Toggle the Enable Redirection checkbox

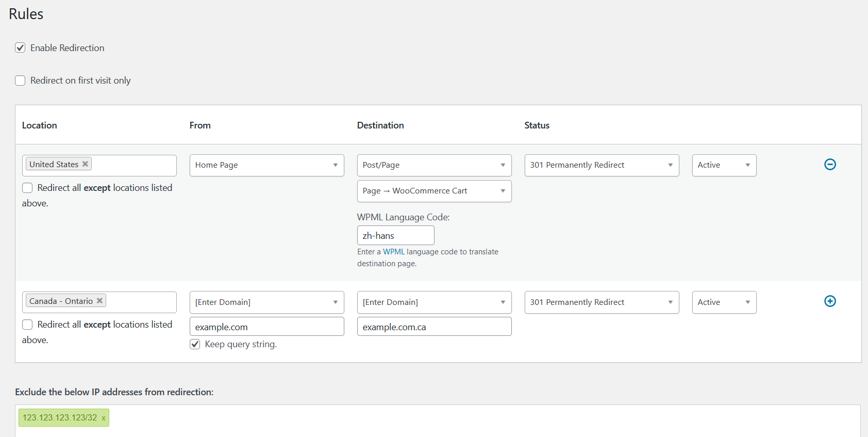coord(20,48)
